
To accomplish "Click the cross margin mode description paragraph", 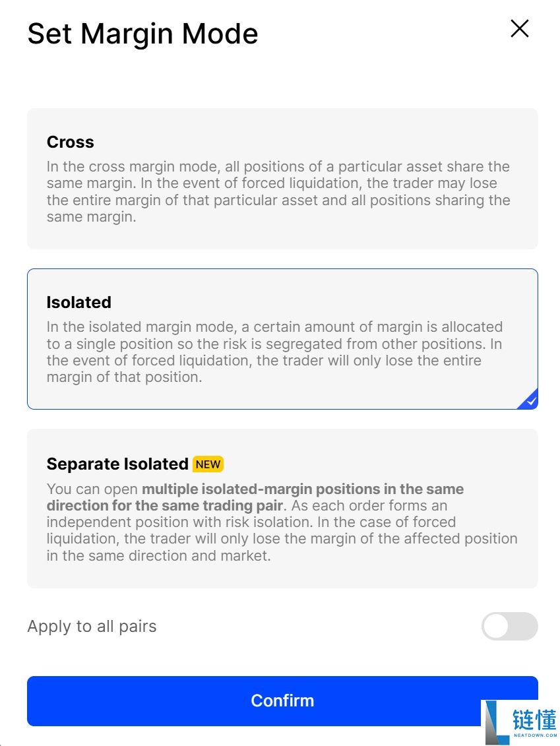I will [x=278, y=191].
